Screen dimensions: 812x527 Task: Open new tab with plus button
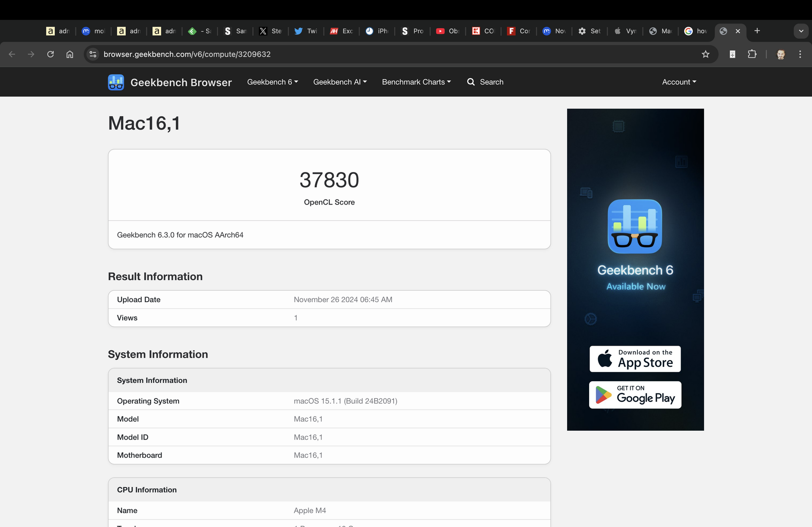pyautogui.click(x=757, y=31)
